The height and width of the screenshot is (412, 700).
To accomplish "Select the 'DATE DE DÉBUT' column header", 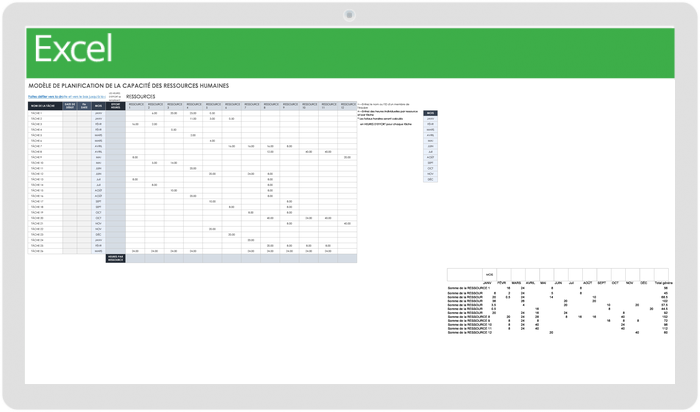I will [70, 106].
